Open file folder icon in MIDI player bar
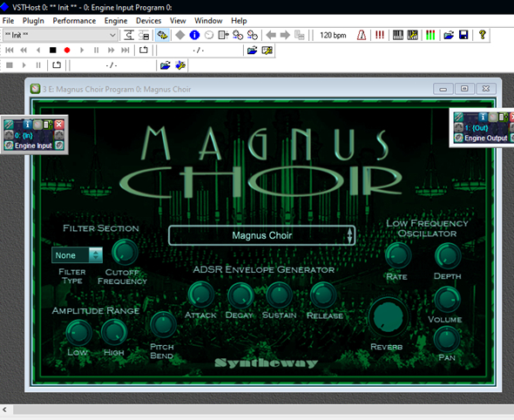The image size is (514, 420). (x=252, y=51)
